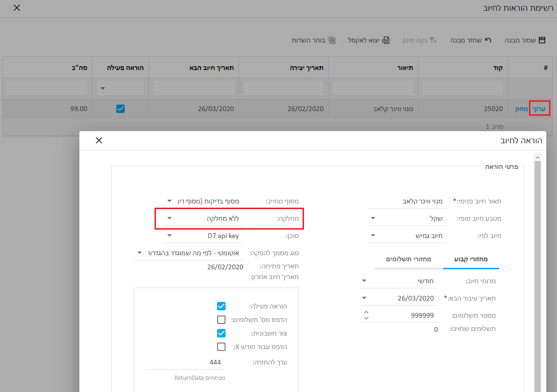The width and height of the screenshot is (557, 392).
Task: Click the קוד column filter field
Action: [x=463, y=88]
